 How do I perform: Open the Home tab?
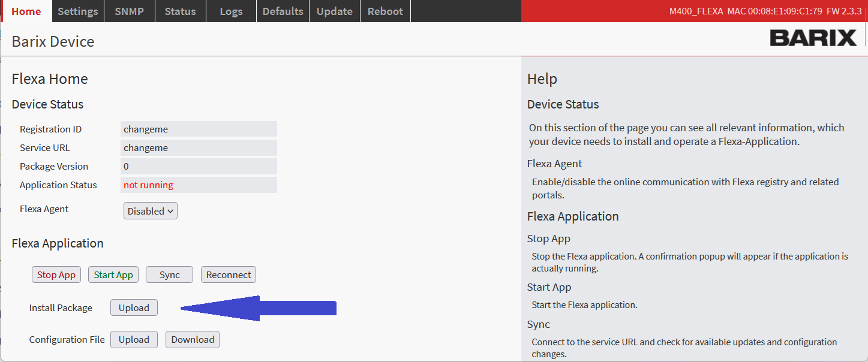tap(26, 11)
